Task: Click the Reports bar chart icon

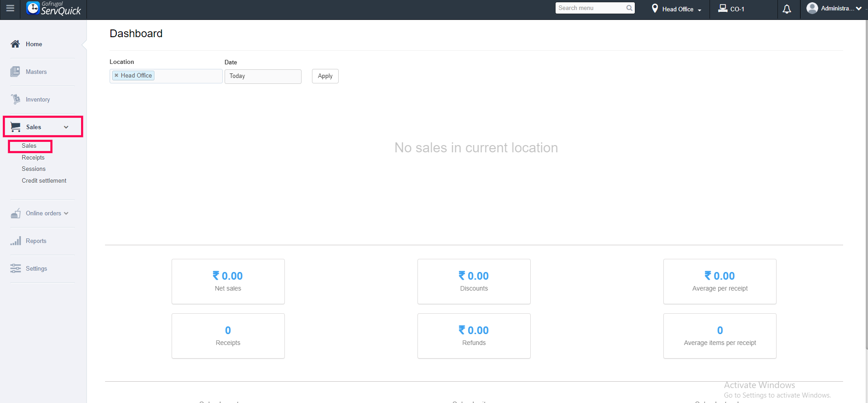Action: (x=15, y=241)
